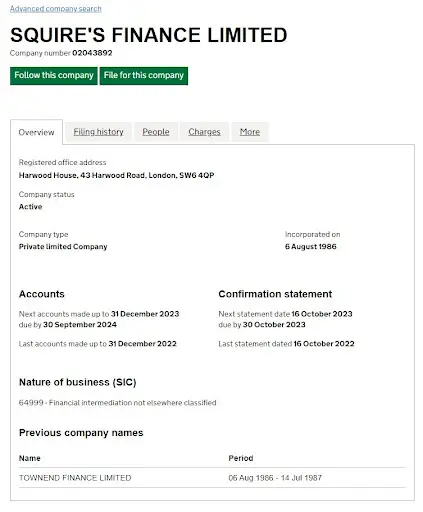Click the 16 October 2022 last statement date
Image resolution: width=423 pixels, height=512 pixels.
click(x=324, y=344)
